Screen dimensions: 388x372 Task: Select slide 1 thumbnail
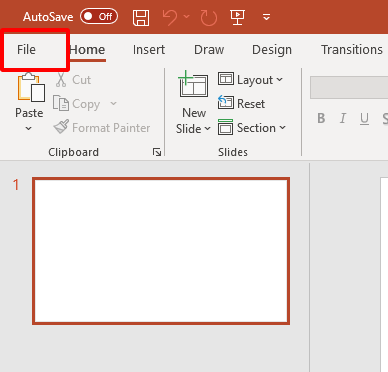pos(161,251)
